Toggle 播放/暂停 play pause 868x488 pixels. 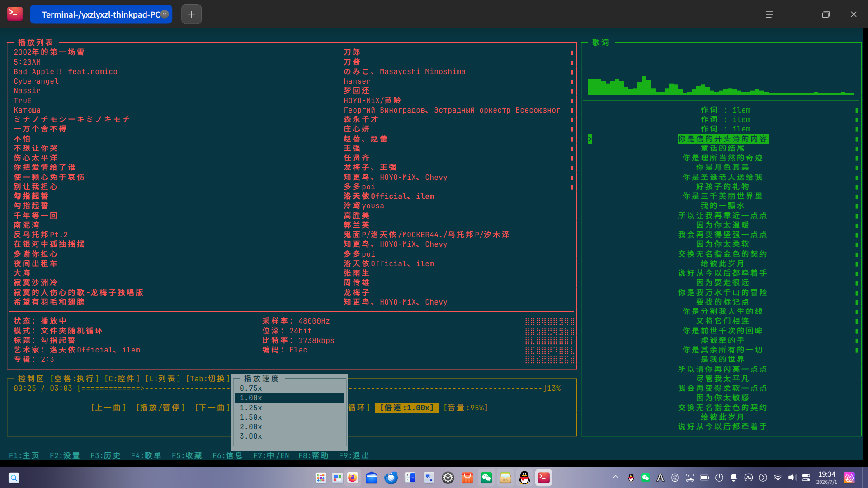click(160, 408)
